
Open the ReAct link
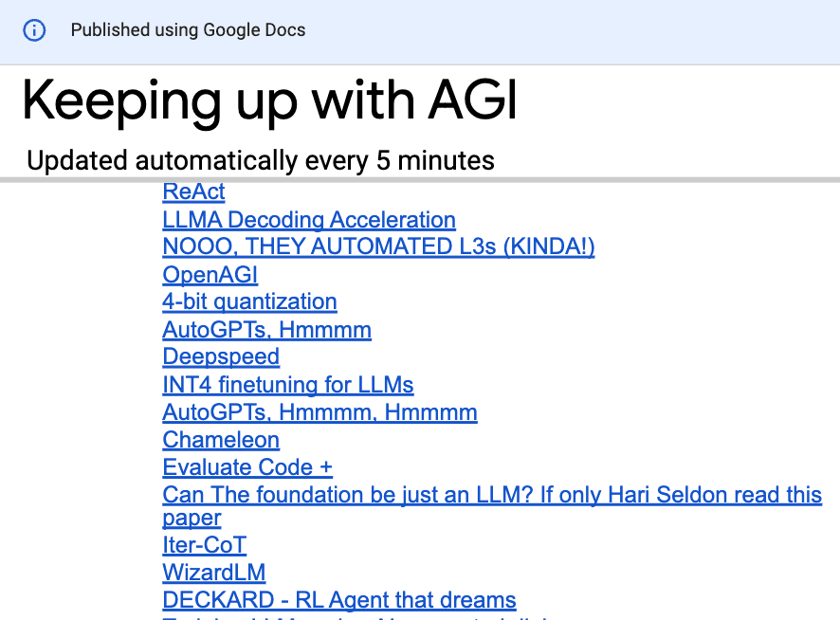(x=194, y=191)
